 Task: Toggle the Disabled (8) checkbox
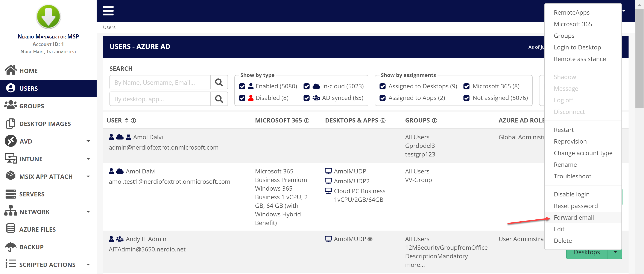pyautogui.click(x=242, y=98)
